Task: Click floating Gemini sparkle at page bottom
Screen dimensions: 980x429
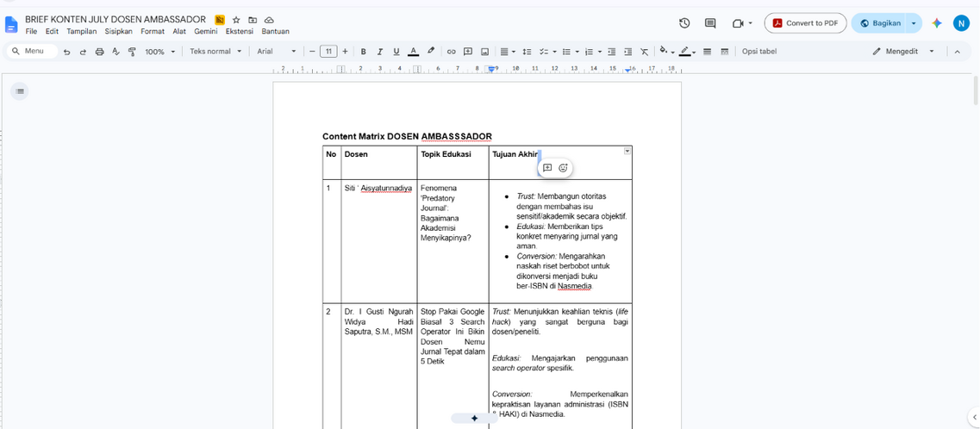Action: coord(474,419)
